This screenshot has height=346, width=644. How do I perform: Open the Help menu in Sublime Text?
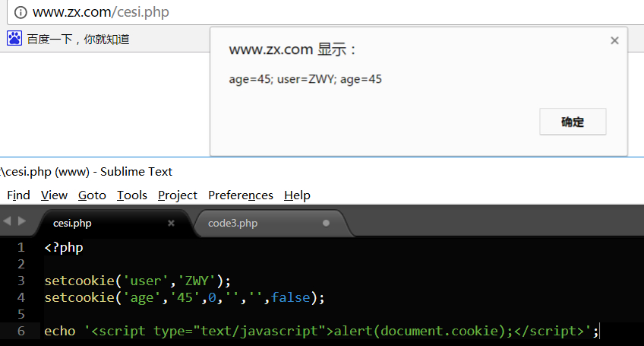[297, 195]
